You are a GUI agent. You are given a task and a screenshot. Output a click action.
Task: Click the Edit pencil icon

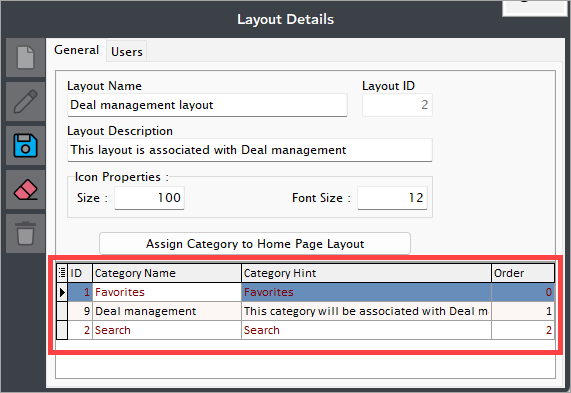tap(25, 101)
